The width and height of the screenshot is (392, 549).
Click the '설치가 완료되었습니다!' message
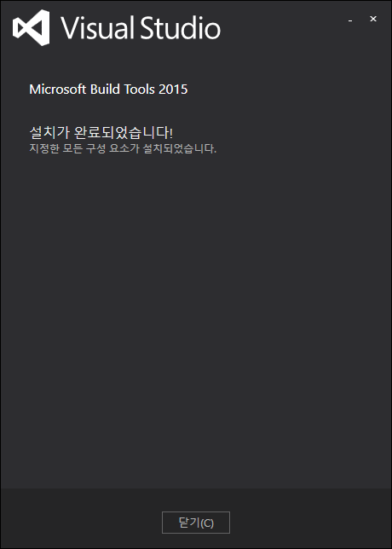pos(101,133)
